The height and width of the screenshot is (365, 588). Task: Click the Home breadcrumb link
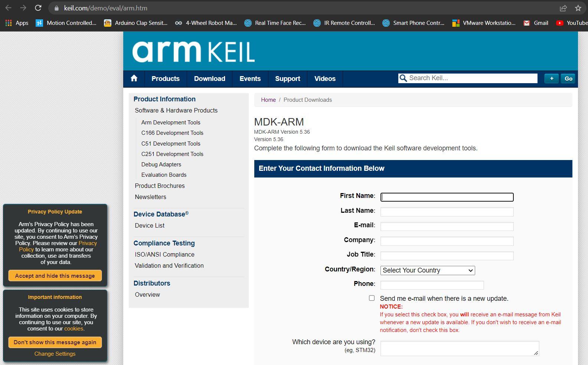tap(268, 100)
